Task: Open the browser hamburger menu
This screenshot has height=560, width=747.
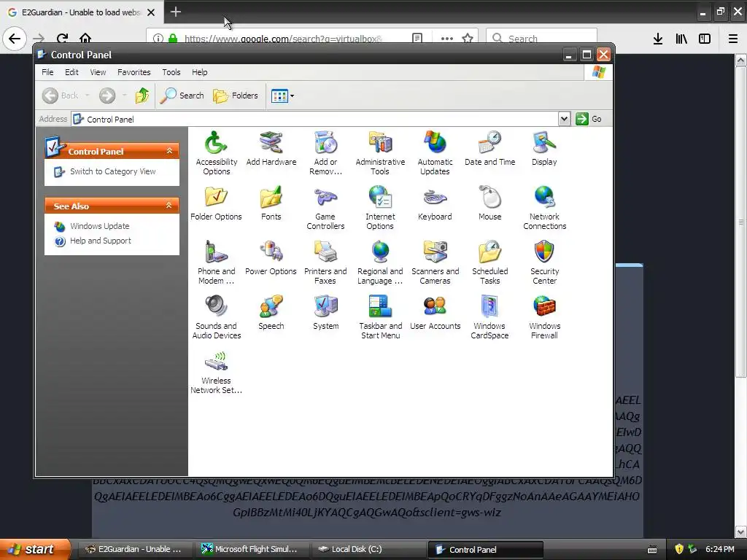Action: tap(732, 39)
